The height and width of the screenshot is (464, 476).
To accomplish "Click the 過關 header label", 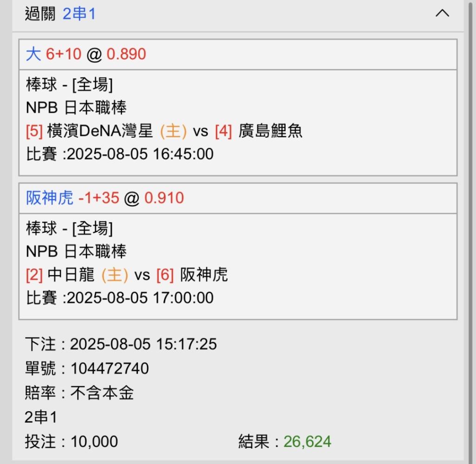I will tap(40, 14).
